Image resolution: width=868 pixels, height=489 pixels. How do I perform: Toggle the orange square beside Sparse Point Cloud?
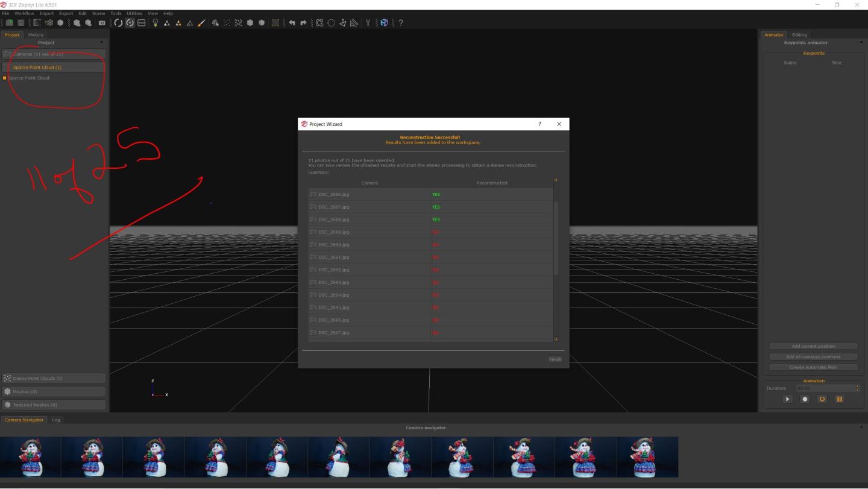5,78
